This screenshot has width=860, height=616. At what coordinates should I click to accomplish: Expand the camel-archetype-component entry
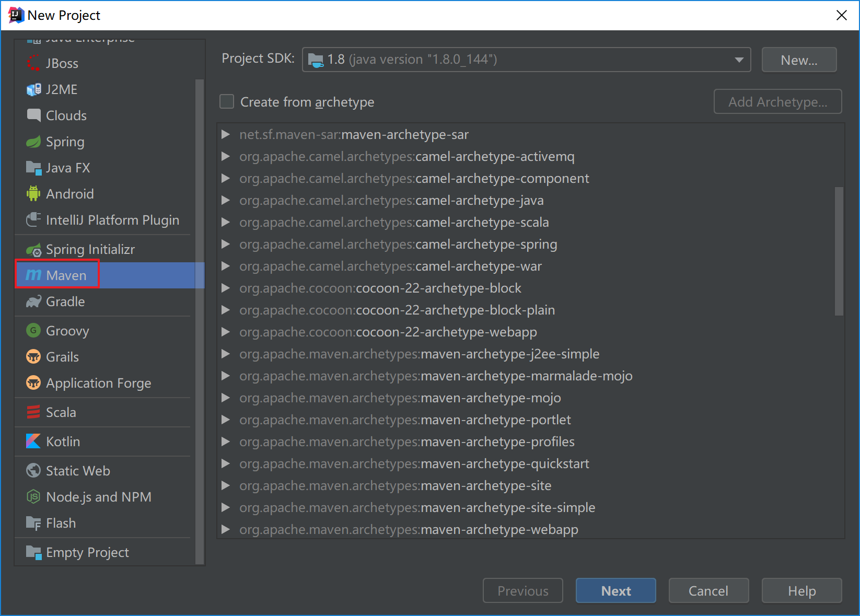click(226, 178)
